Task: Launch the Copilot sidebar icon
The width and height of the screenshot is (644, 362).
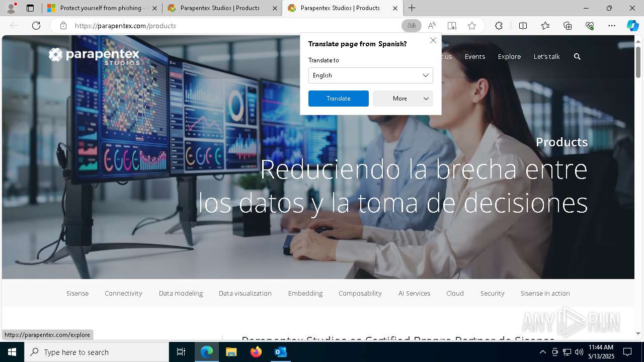Action: pos(632,26)
